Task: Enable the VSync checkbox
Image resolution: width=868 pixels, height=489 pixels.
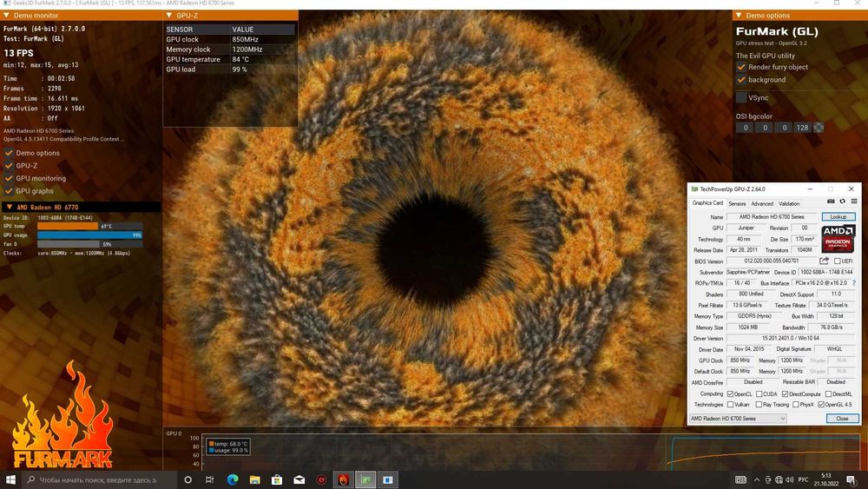Action: [741, 97]
